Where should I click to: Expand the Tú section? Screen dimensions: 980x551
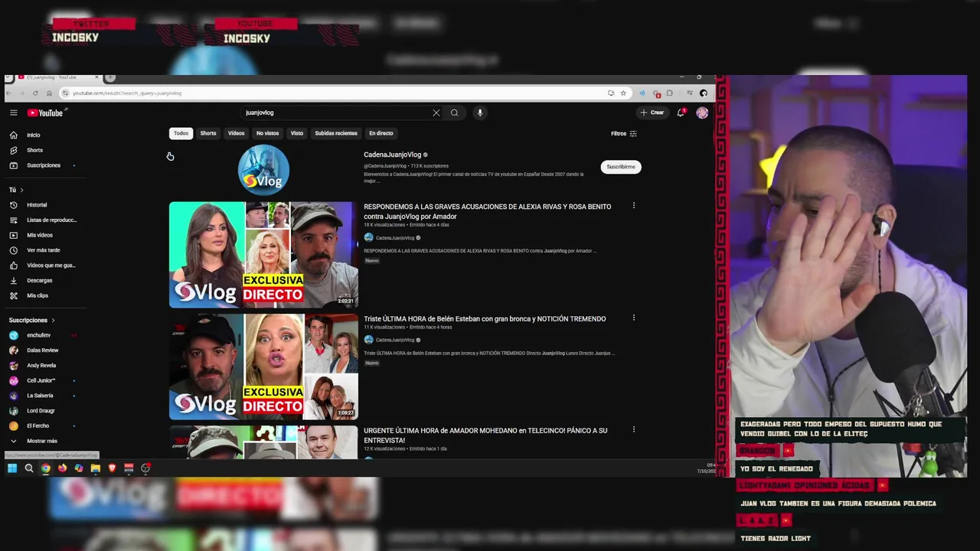click(16, 190)
